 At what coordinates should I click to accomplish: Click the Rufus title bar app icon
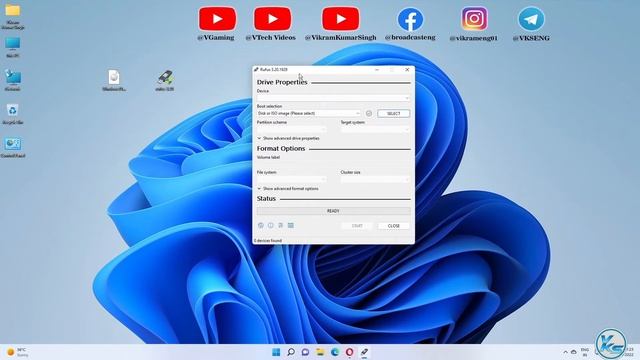click(256, 70)
